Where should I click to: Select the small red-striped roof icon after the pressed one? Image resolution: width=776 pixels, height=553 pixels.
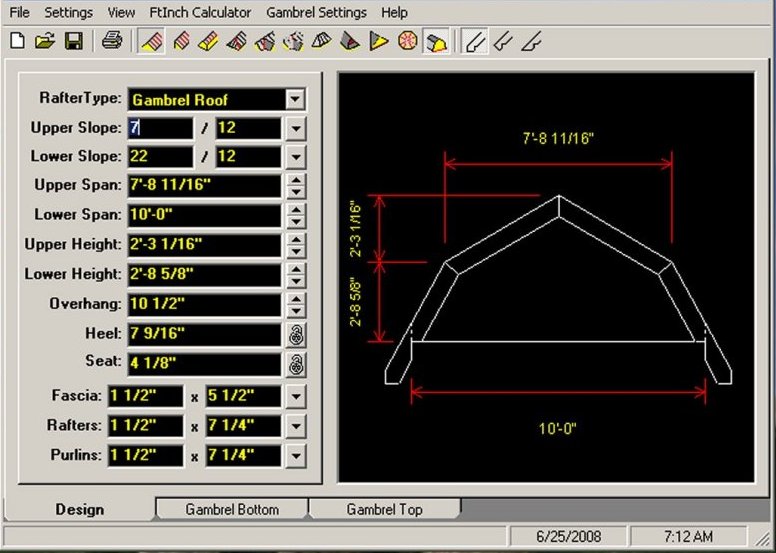182,41
